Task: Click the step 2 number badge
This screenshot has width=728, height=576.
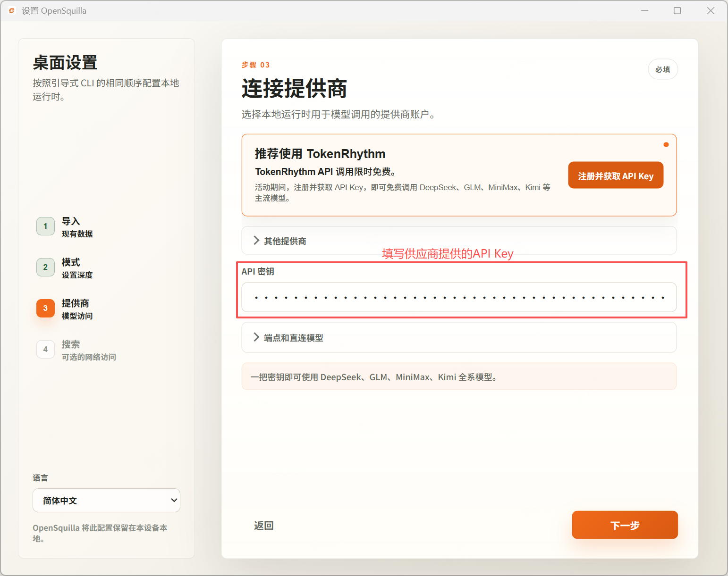Action: 45,267
